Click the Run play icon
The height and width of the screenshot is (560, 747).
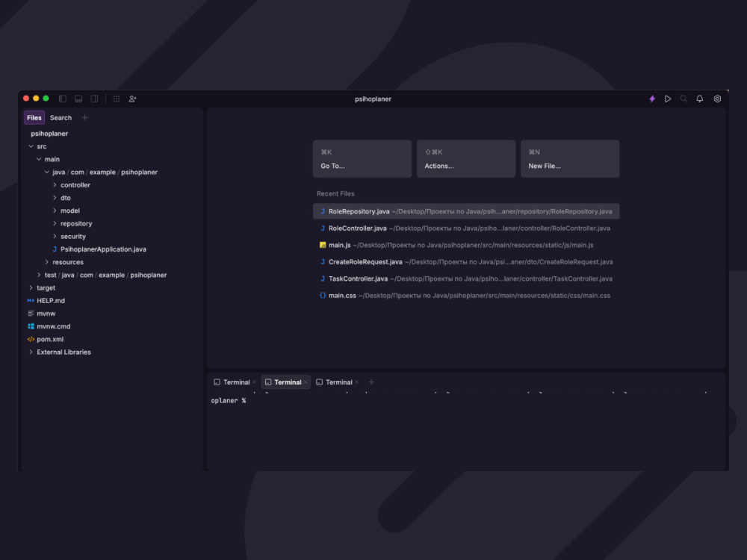(x=668, y=99)
